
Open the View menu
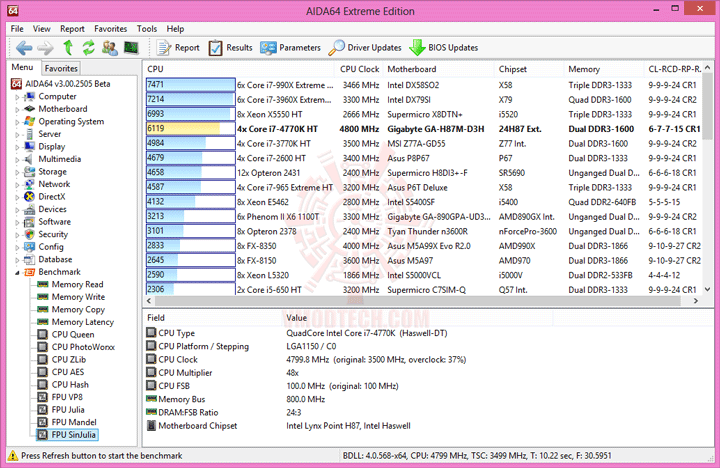(x=41, y=28)
